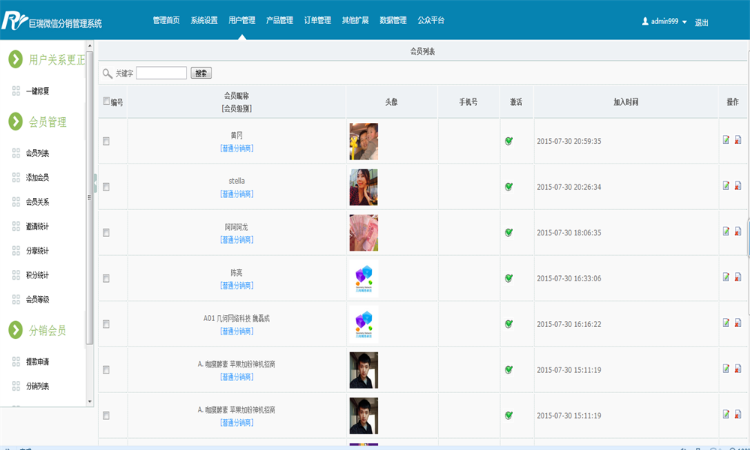Click the sidebar vertical scrollbar thumb

89,197
